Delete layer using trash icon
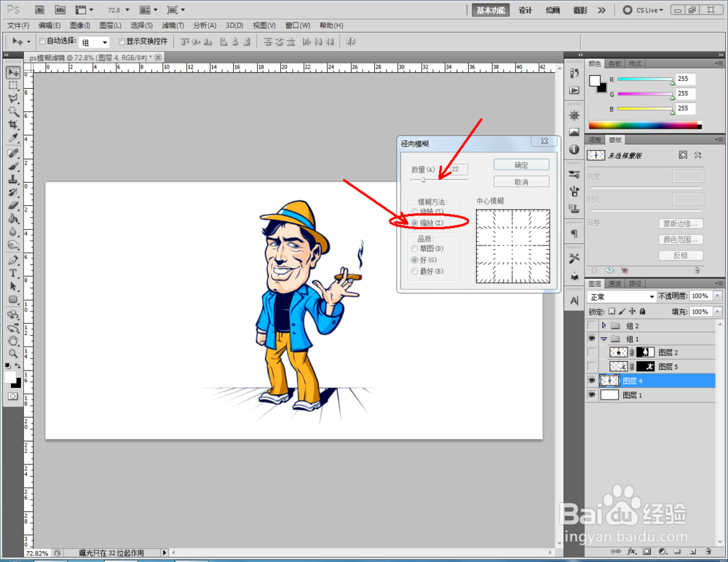 708,551
